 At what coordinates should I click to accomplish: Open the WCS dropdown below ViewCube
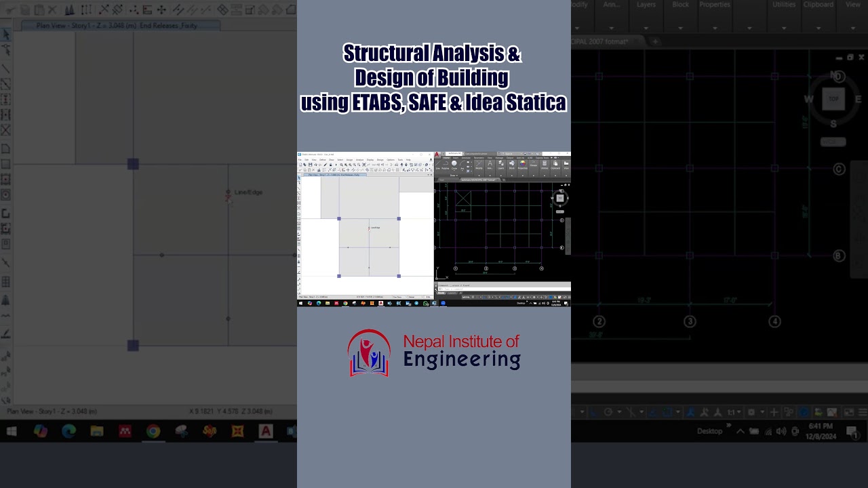click(833, 142)
